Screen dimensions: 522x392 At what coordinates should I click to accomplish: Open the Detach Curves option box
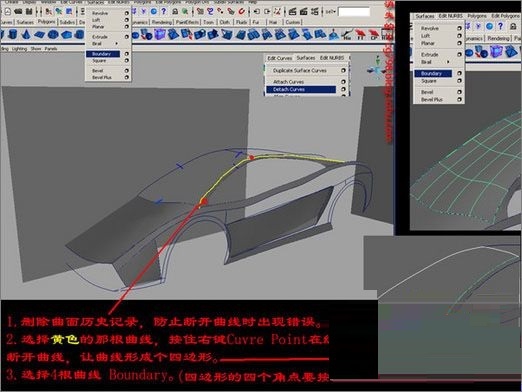[343, 89]
